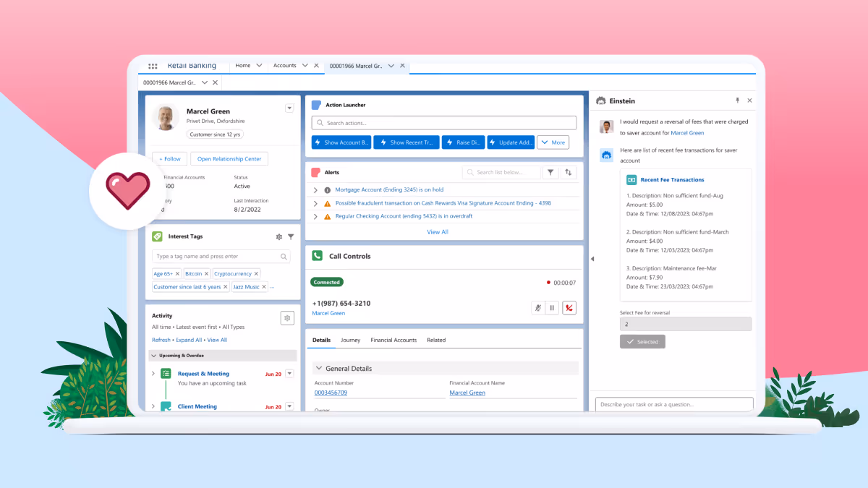The image size is (868, 488).
Task: Focus the Alerts search list field
Action: click(x=501, y=172)
